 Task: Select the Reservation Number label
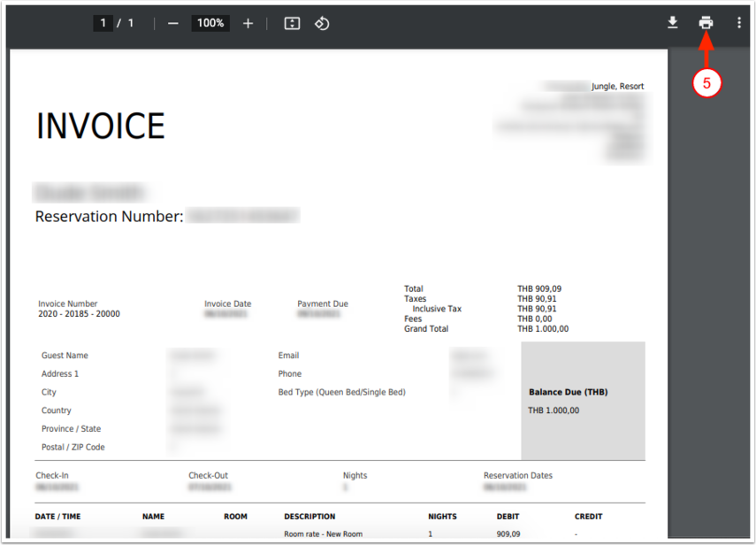[109, 217]
